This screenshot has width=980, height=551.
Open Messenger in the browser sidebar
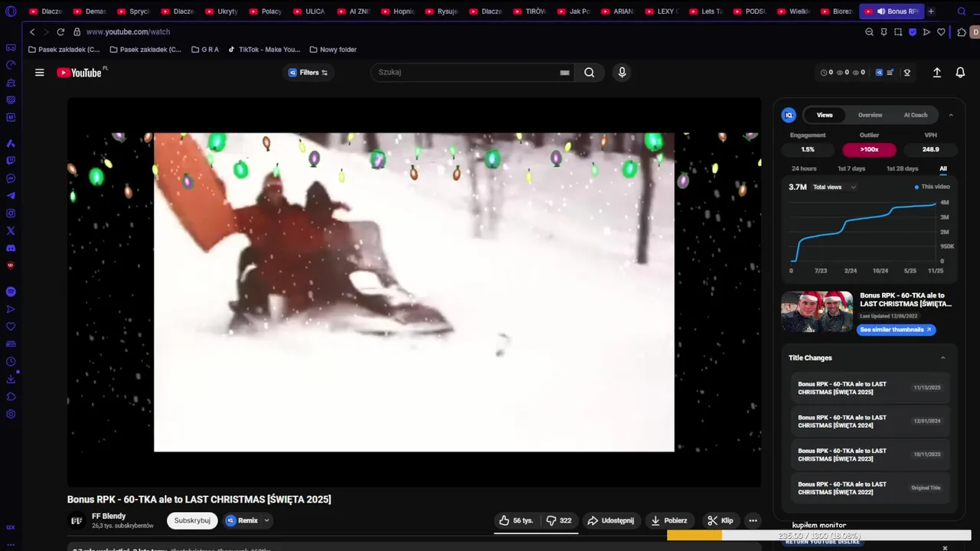point(11,178)
